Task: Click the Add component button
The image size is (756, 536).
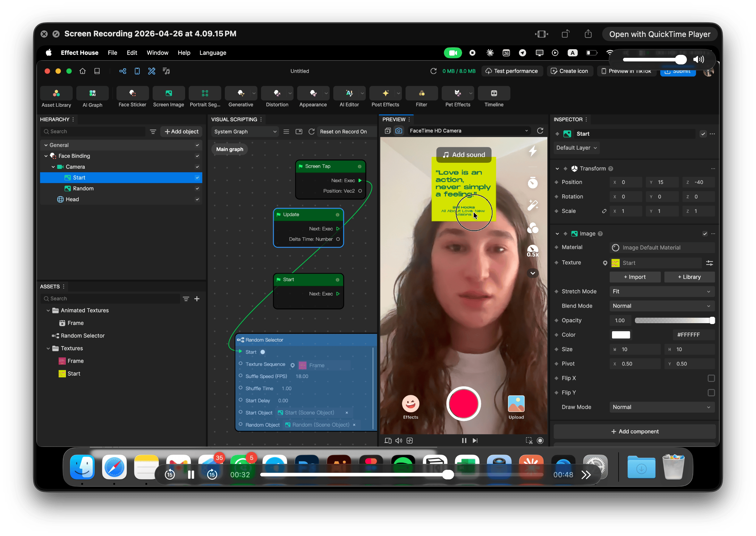Action: pyautogui.click(x=635, y=432)
